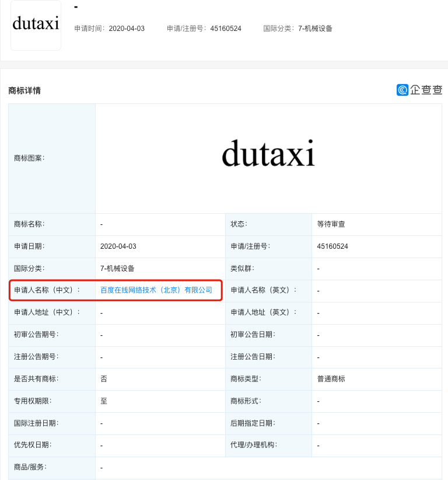Click the 商标类型 label

(246, 379)
